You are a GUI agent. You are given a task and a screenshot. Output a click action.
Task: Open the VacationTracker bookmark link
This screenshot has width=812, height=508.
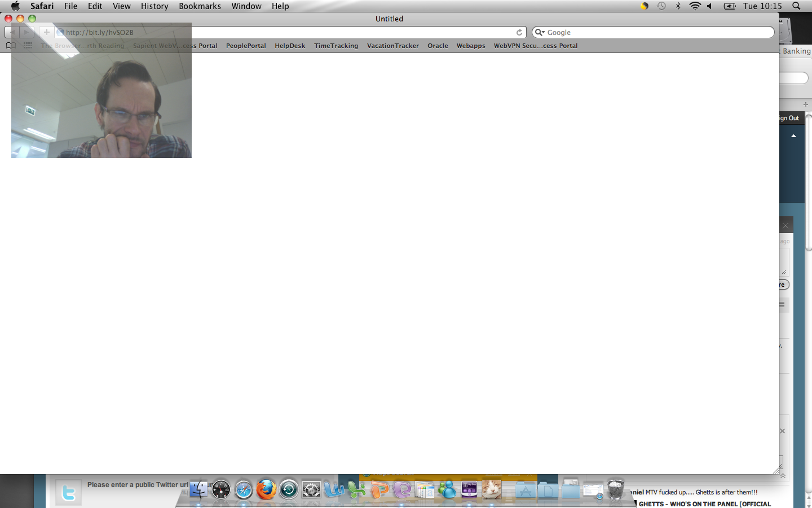pyautogui.click(x=392, y=46)
